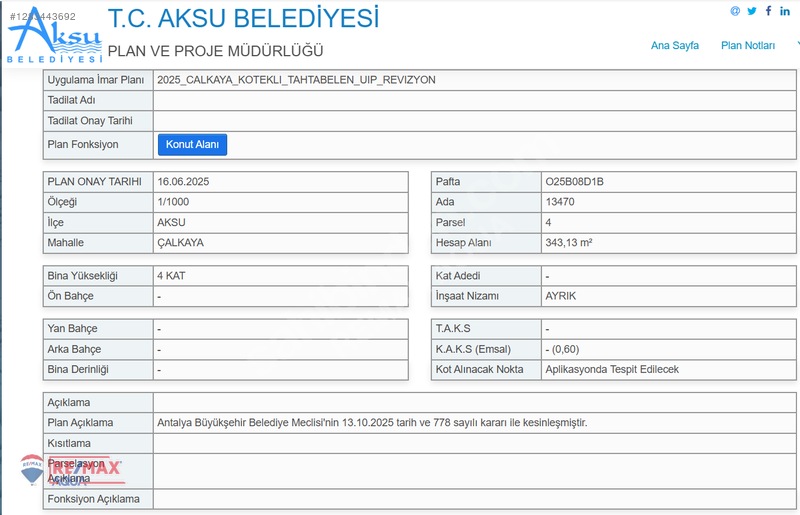The image size is (800, 515).
Task: Click the Ada value 13470
Action: click(x=560, y=202)
